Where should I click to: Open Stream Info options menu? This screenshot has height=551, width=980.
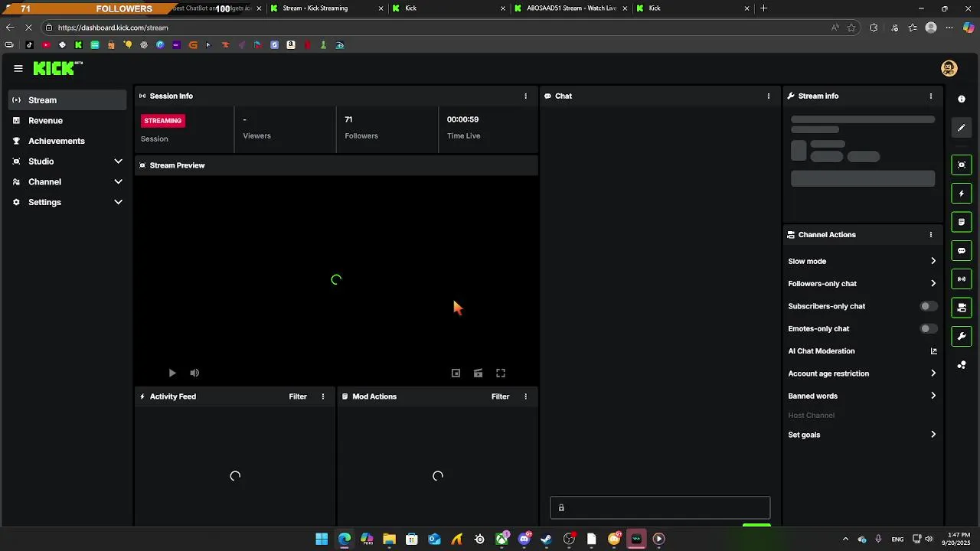[931, 96]
